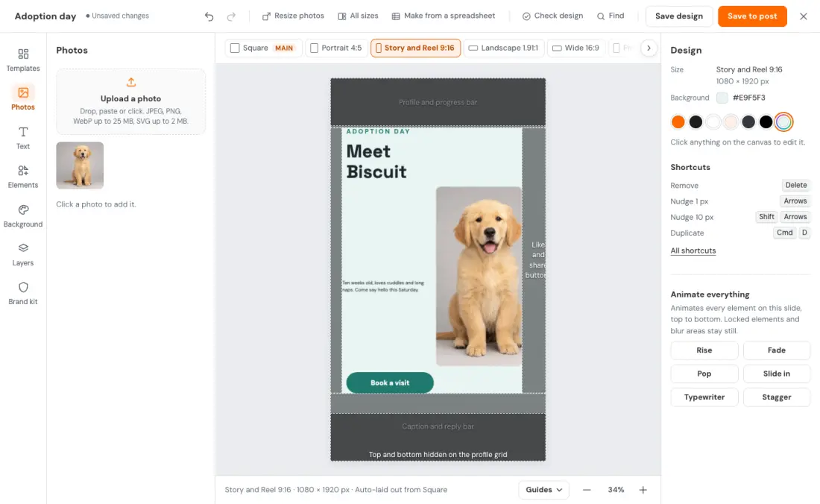Open the Templates panel
The width and height of the screenshot is (820, 504).
(x=23, y=60)
